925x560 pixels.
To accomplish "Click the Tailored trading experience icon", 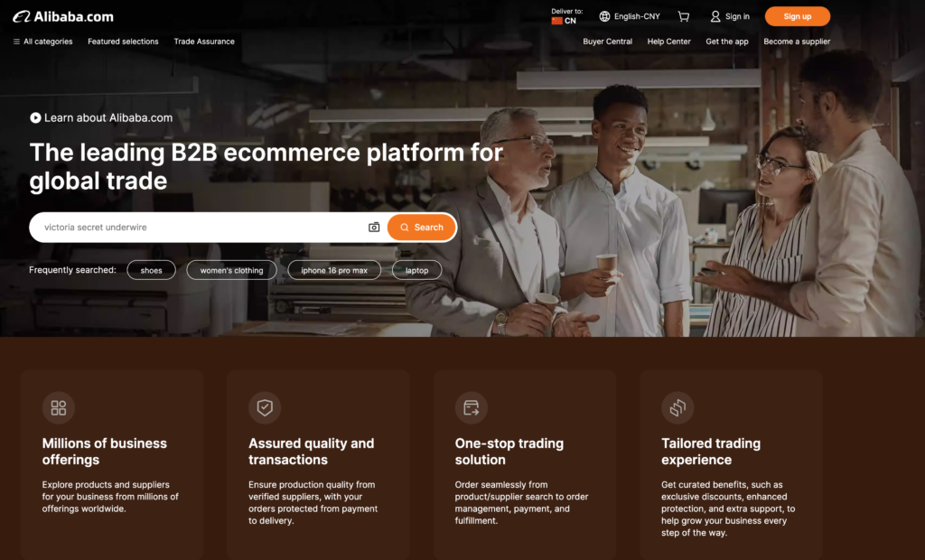I will tap(677, 408).
